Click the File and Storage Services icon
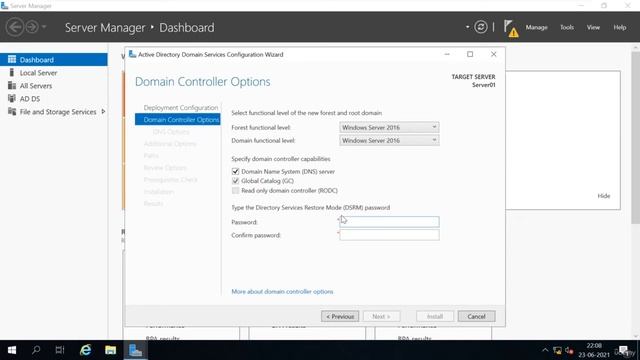This screenshot has height=360, width=640. tap(12, 111)
